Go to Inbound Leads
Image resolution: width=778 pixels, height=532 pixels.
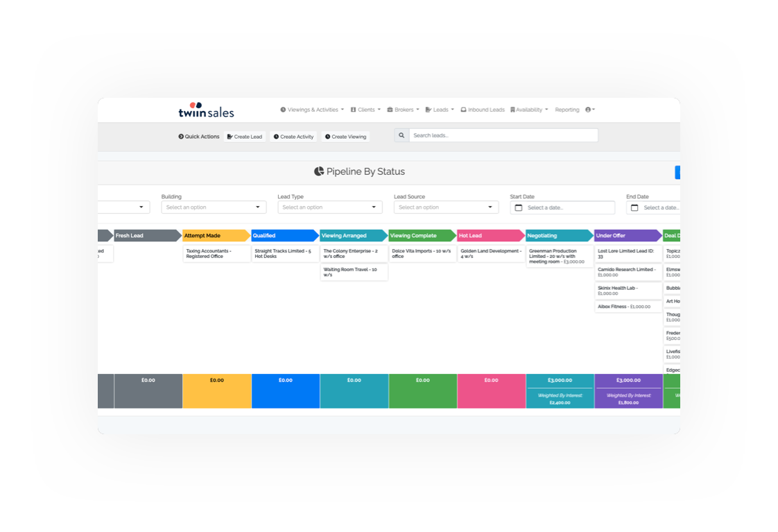point(483,110)
